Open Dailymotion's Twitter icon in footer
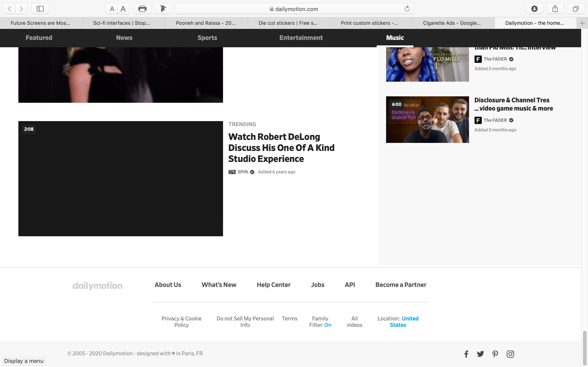The width and height of the screenshot is (588, 367). coord(480,354)
